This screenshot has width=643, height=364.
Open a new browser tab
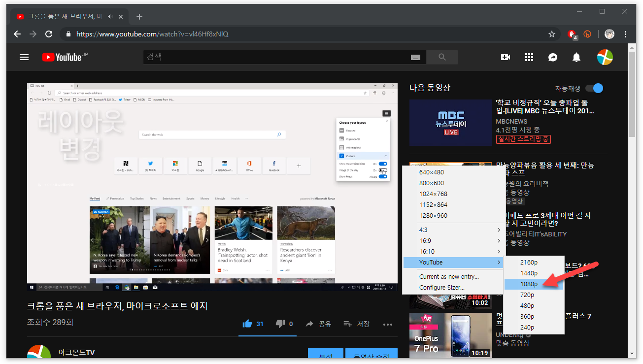(139, 17)
